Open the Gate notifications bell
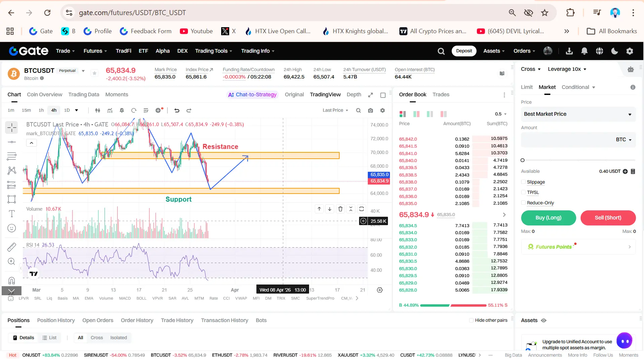This screenshot has height=359, width=644. pyautogui.click(x=584, y=51)
